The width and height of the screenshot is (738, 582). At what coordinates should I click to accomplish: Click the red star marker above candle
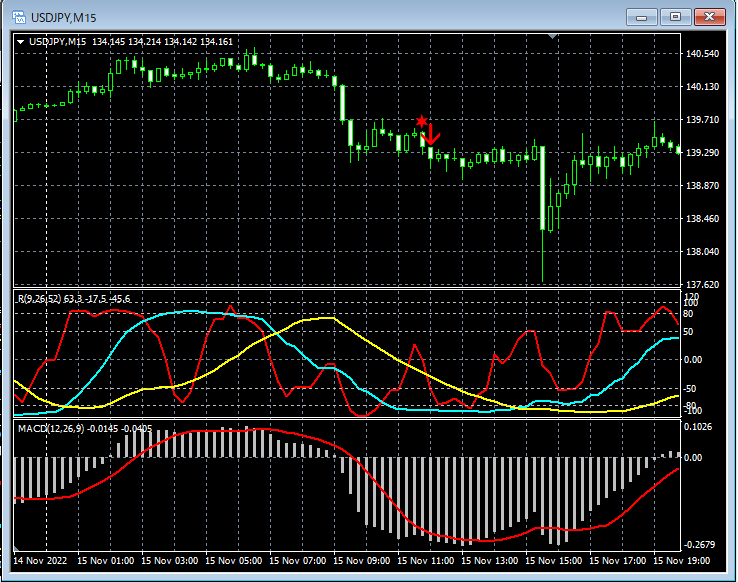422,121
